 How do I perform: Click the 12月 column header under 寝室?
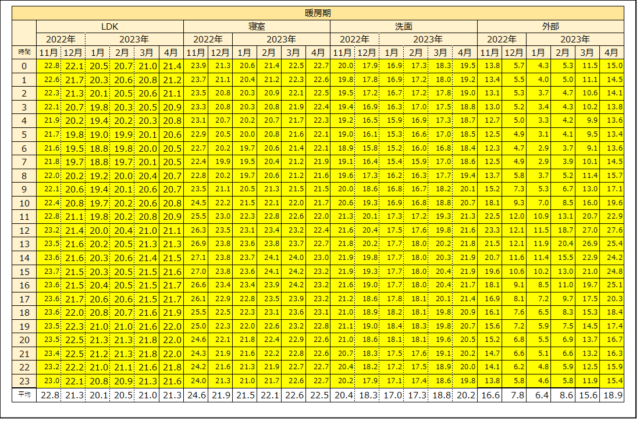(x=221, y=51)
